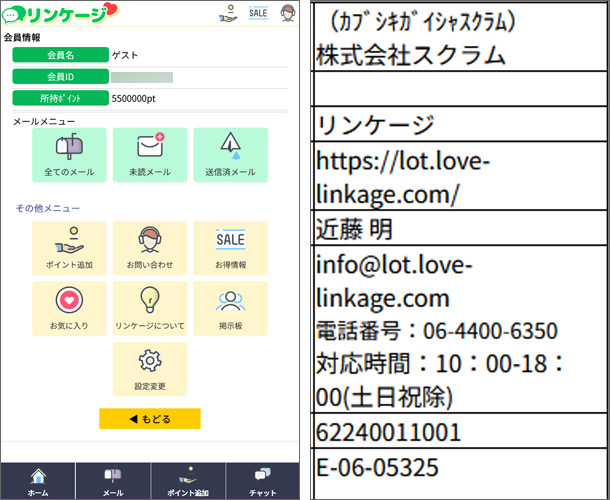Viewport: 610px width, 500px height.
Task: Click the header hand-coin points icon
Action: pyautogui.click(x=228, y=13)
